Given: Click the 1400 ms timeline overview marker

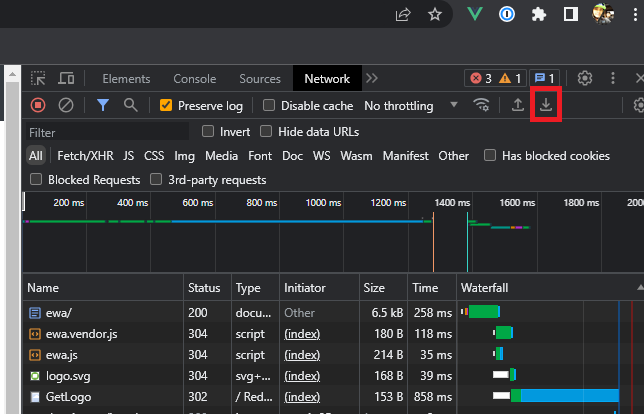Looking at the screenshot, I should pos(452,202).
